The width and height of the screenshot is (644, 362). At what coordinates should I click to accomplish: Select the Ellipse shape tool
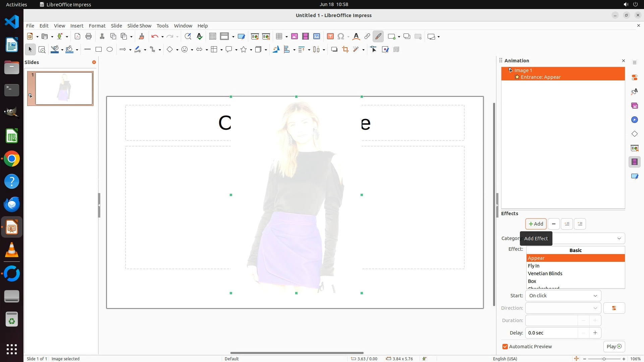point(110,50)
